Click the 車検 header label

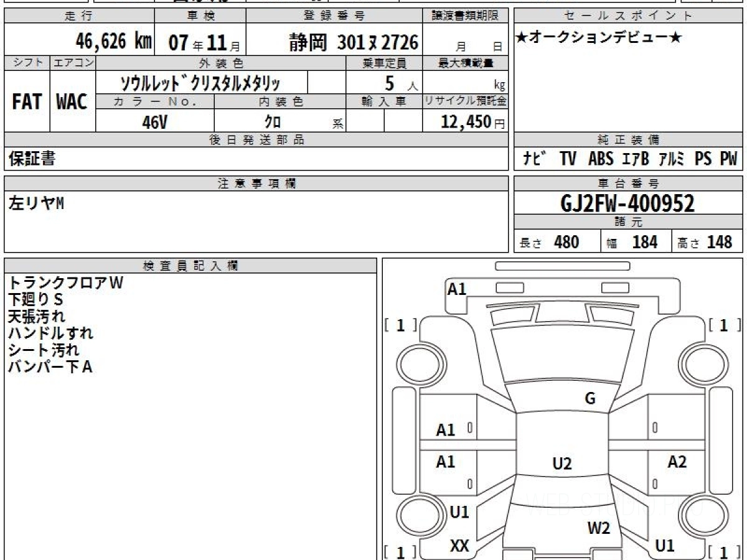tap(200, 16)
